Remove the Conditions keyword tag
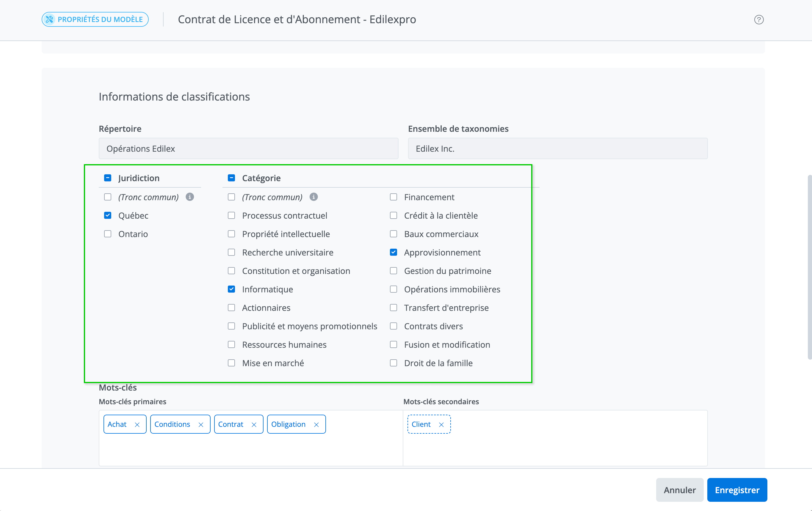The width and height of the screenshot is (812, 511). pyautogui.click(x=201, y=425)
